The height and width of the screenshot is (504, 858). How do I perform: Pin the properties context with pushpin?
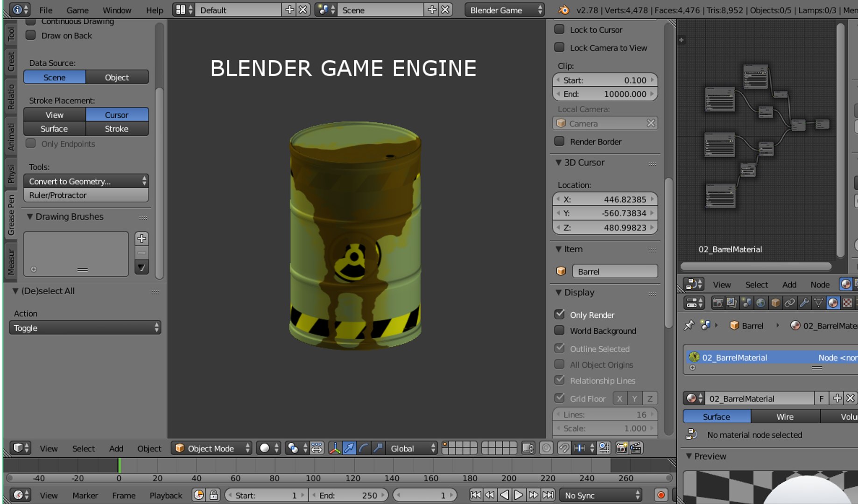tap(689, 325)
